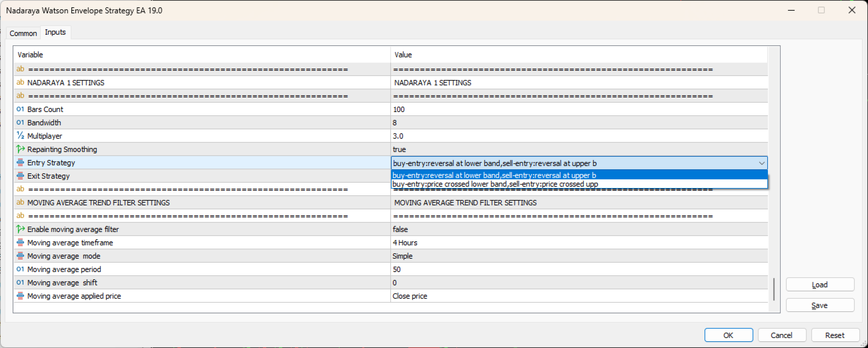Select the Enable moving average filter label
Image resolution: width=868 pixels, height=348 pixels.
[73, 229]
